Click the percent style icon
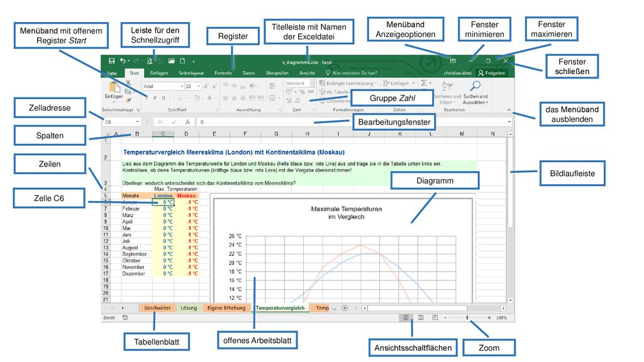This screenshot has height=362, width=644. [x=303, y=92]
